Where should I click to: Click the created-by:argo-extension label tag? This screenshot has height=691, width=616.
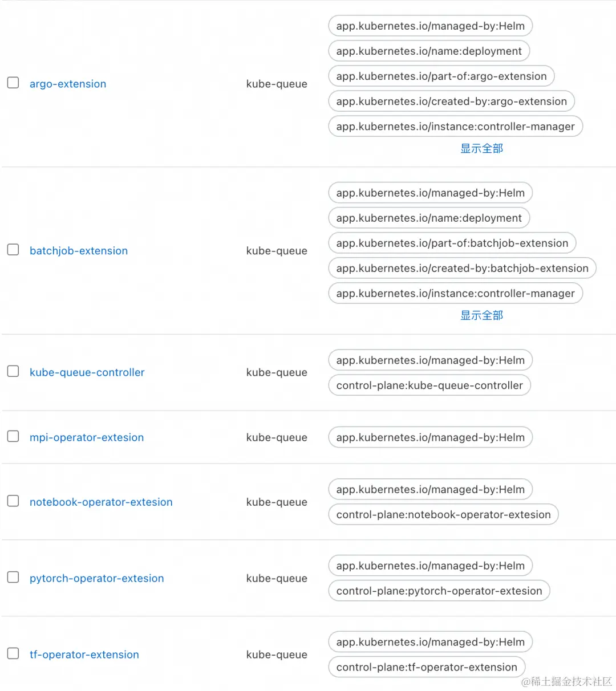click(x=452, y=101)
